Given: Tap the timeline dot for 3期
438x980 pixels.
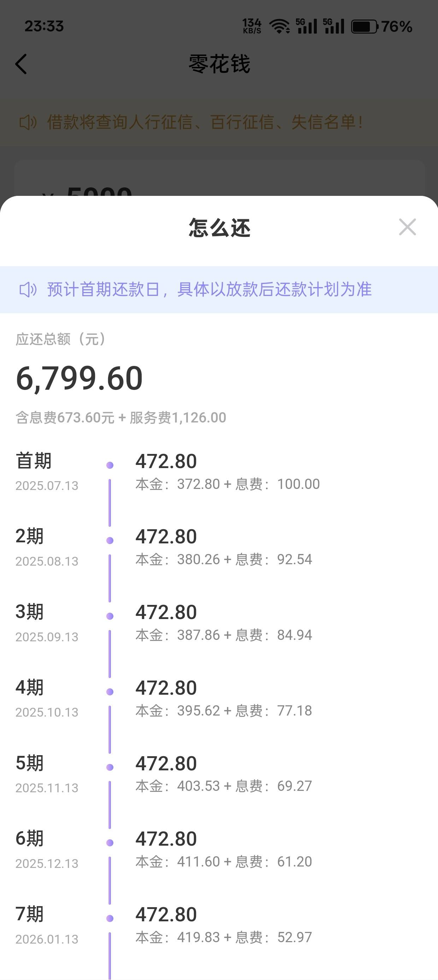Looking at the screenshot, I should pyautogui.click(x=110, y=616).
